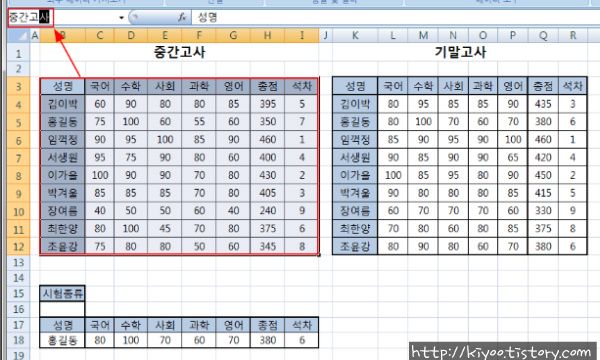Screen dimensions: 600x360
Task: Select column L header
Action: pyautogui.click(x=393, y=36)
